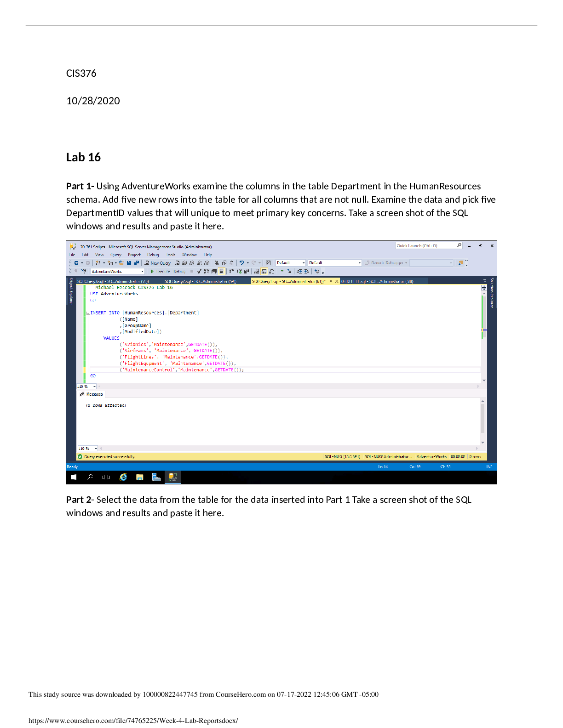Open Internet Explorer from the taskbar
The image size is (563, 728).
coord(123,477)
